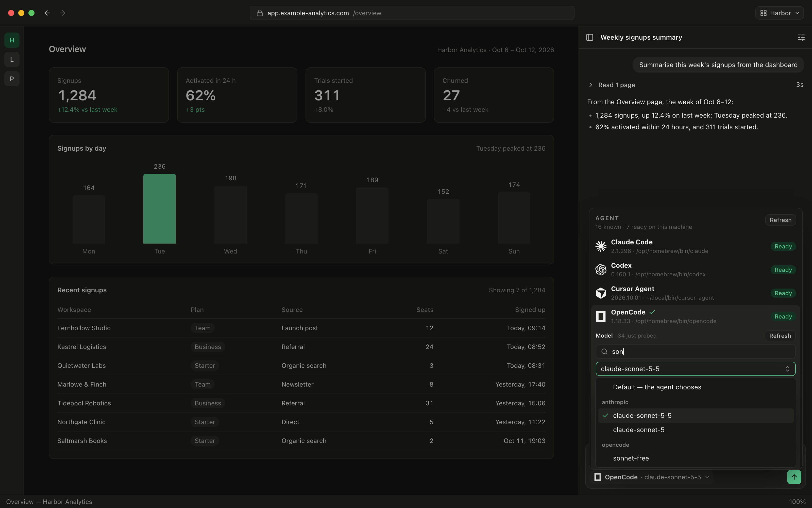The height and width of the screenshot is (508, 812).
Task: Open the Harbor workspace switcher
Action: click(779, 13)
